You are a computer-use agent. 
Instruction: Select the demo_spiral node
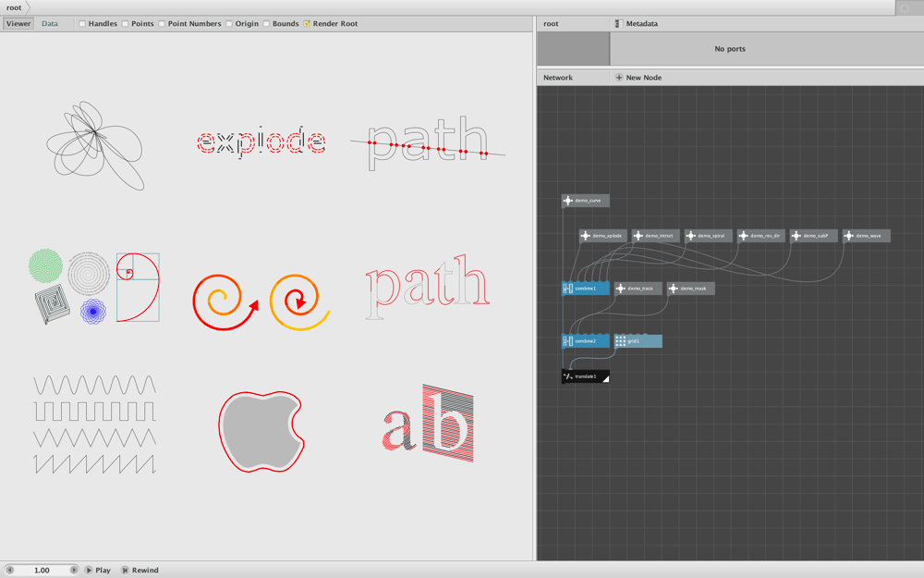click(x=709, y=236)
